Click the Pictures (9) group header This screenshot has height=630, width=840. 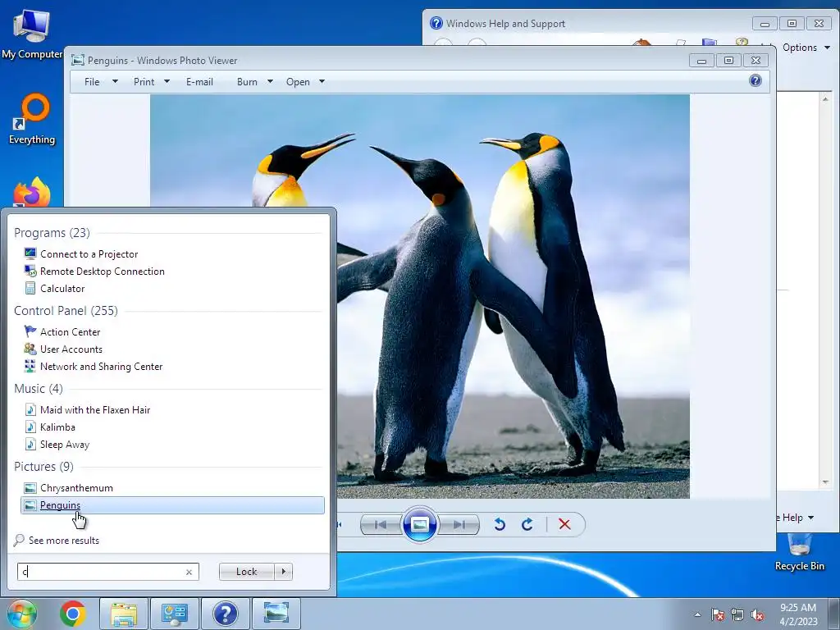(x=44, y=467)
